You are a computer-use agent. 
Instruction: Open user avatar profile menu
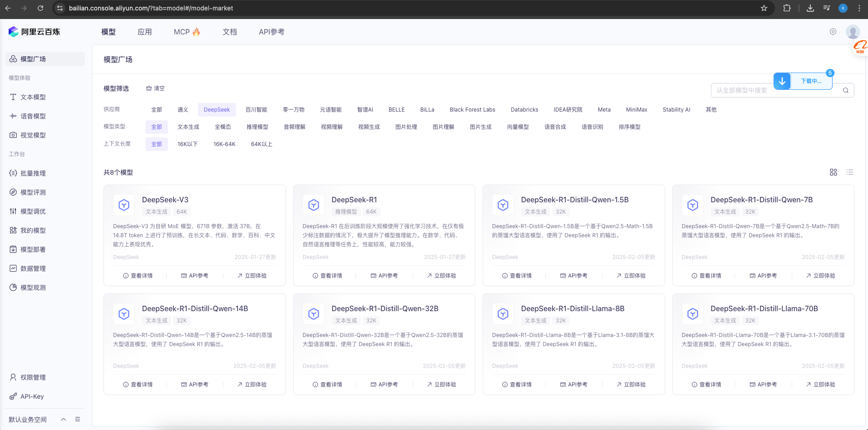(x=853, y=32)
